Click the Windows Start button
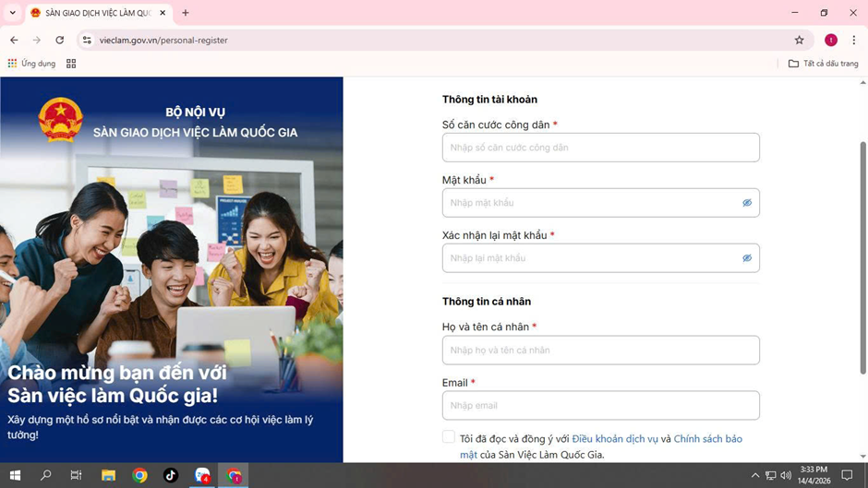868x488 pixels. coord(15,475)
